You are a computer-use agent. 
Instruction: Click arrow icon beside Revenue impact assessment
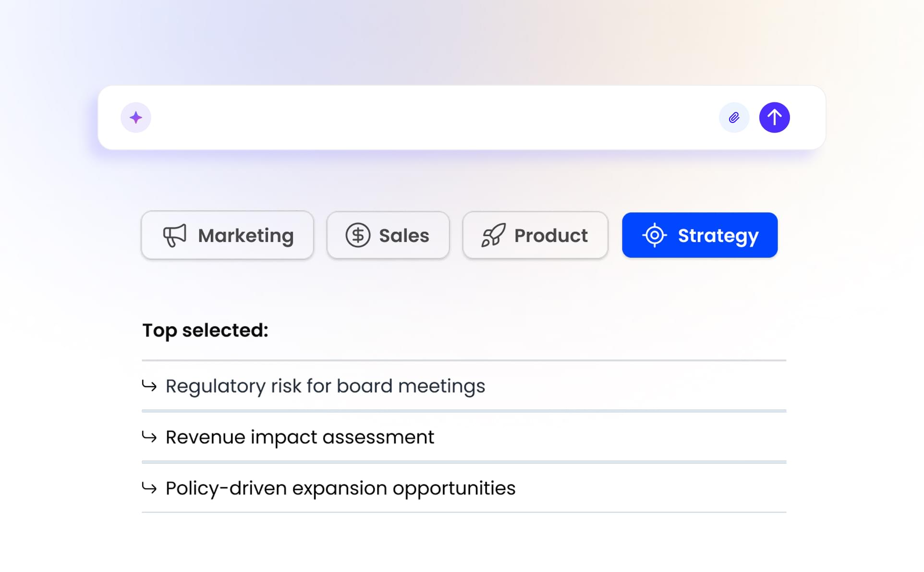click(x=149, y=437)
